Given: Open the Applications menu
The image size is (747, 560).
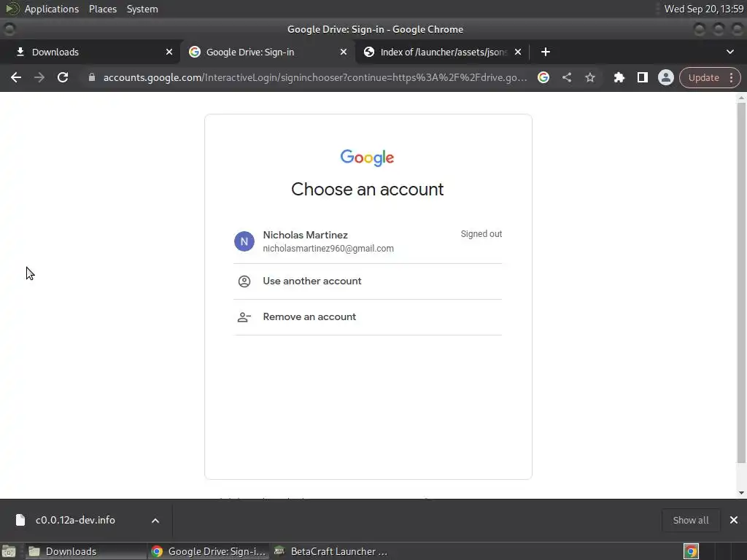Looking at the screenshot, I should coord(52,9).
